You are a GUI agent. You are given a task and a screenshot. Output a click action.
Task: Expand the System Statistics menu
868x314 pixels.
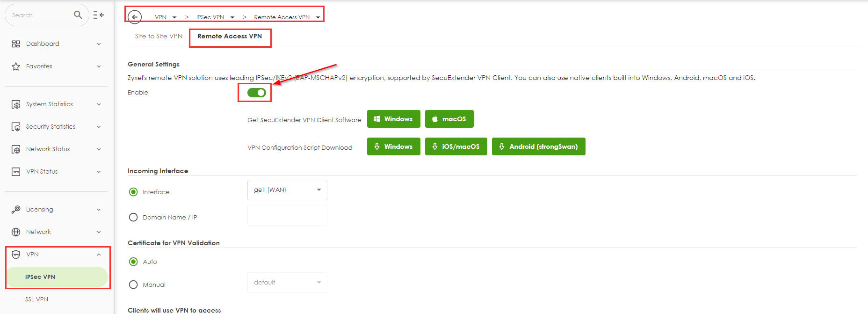coord(56,104)
